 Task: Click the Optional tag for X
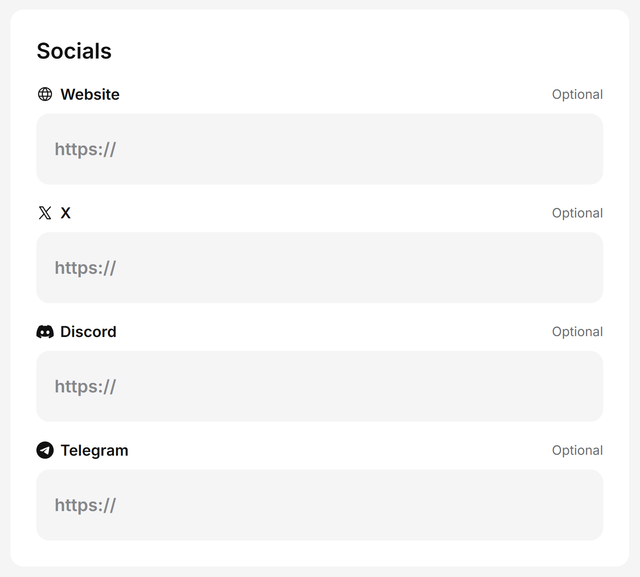577,213
